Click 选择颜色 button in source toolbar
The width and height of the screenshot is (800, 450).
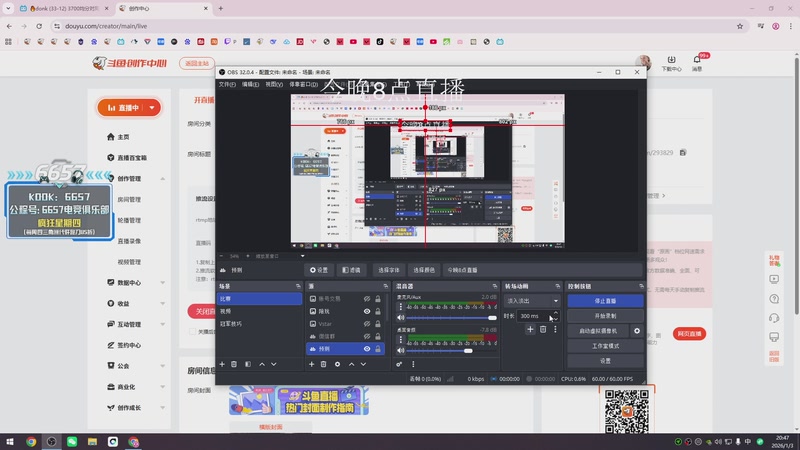pyautogui.click(x=423, y=270)
